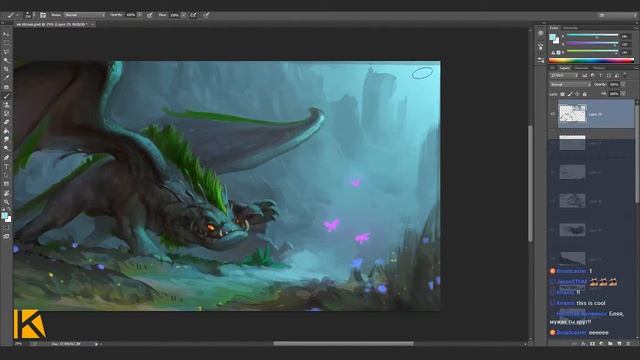The width and height of the screenshot is (640, 360).
Task: Change the screen mode from toolbox
Action: [x=6, y=236]
